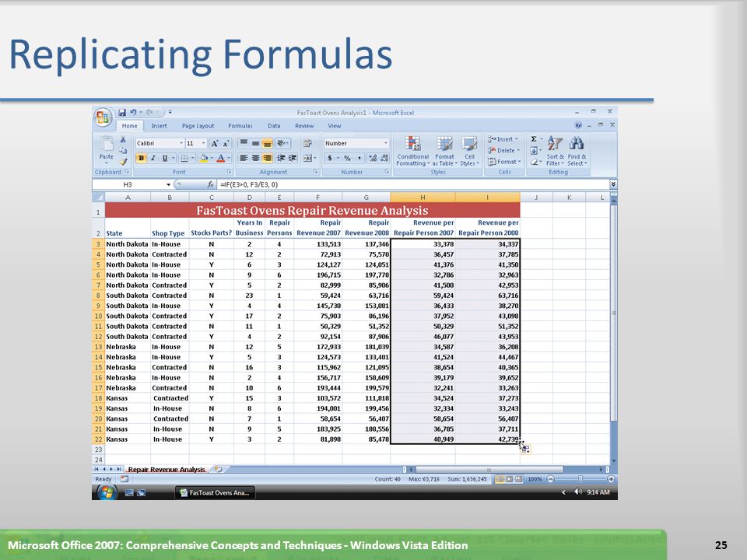Image resolution: width=747 pixels, height=560 pixels.
Task: Click the Top Align icon
Action: coord(244,143)
